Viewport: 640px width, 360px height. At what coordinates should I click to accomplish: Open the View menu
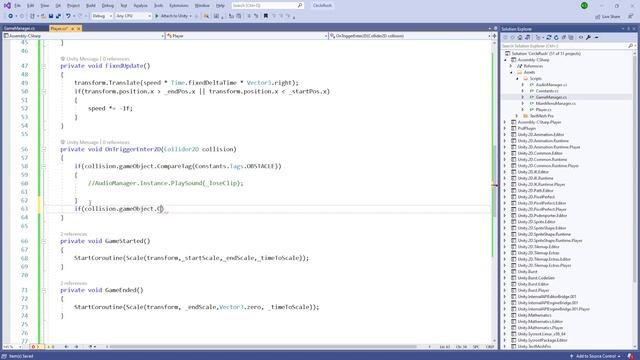point(44,6)
